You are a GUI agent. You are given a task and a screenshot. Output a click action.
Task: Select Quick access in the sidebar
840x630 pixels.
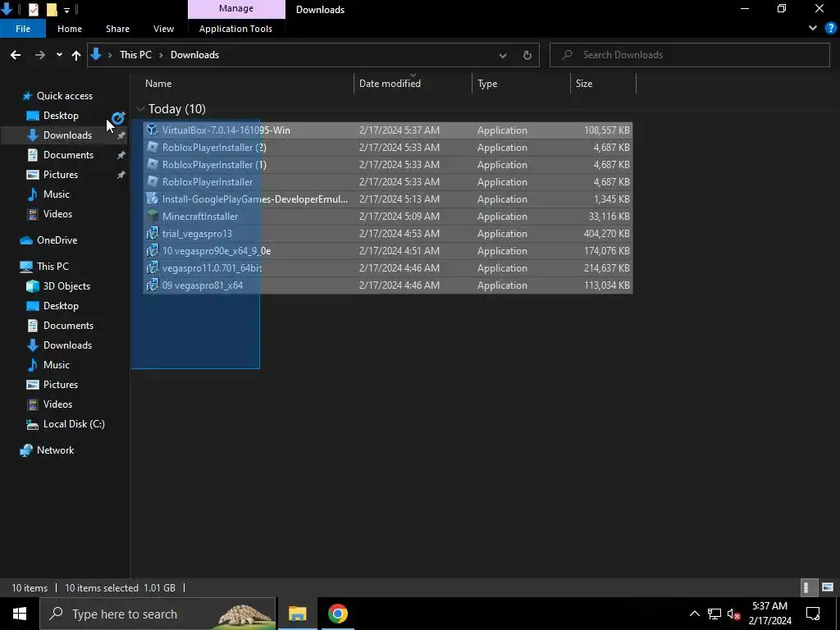64,96
